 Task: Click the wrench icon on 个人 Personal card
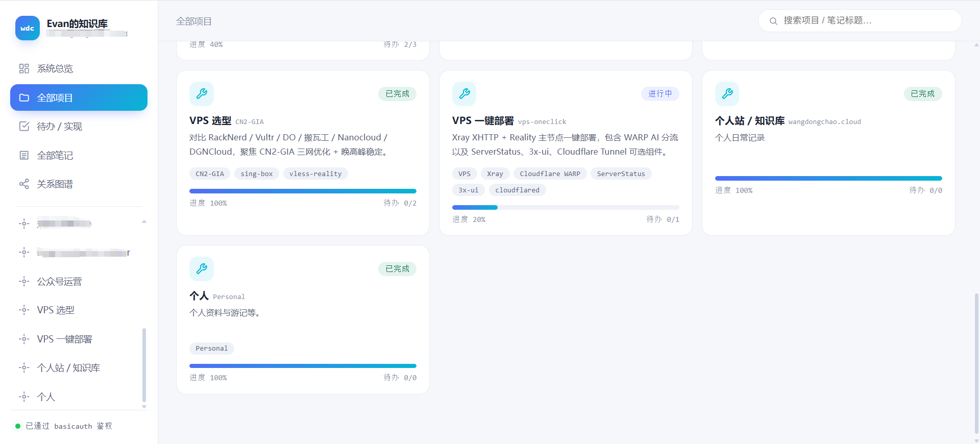202,269
